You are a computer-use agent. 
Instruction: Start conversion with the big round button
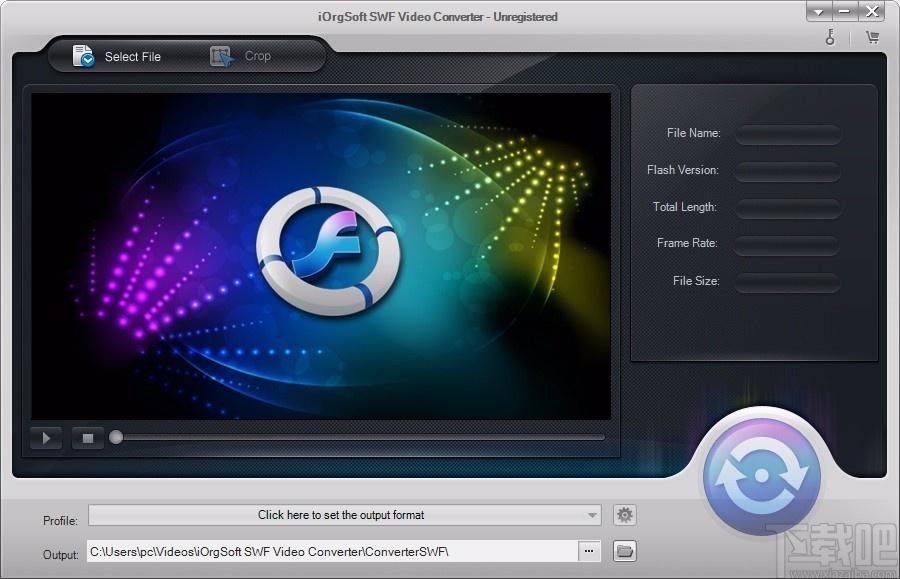point(762,476)
